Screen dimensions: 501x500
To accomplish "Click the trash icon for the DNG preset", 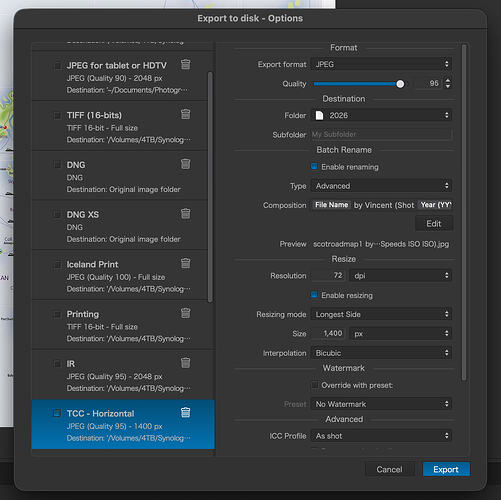I will pos(186,164).
